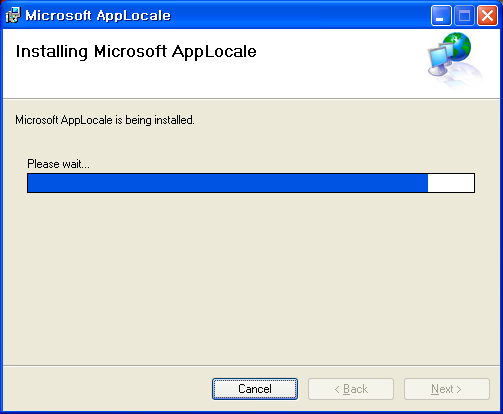Image resolution: width=503 pixels, height=414 pixels.
Task: Click the 'Microsoft AppLocale' title bar text
Action: [x=98, y=16]
